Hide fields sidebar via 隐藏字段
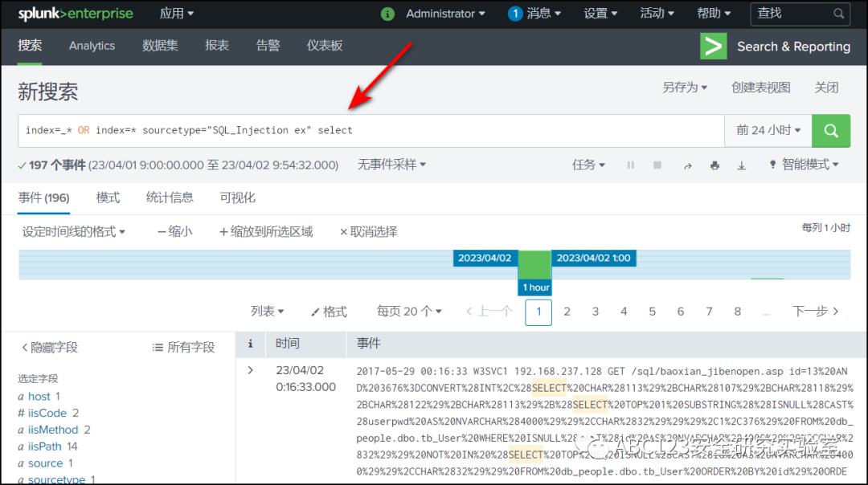This screenshot has height=485, width=868. pyautogui.click(x=50, y=348)
